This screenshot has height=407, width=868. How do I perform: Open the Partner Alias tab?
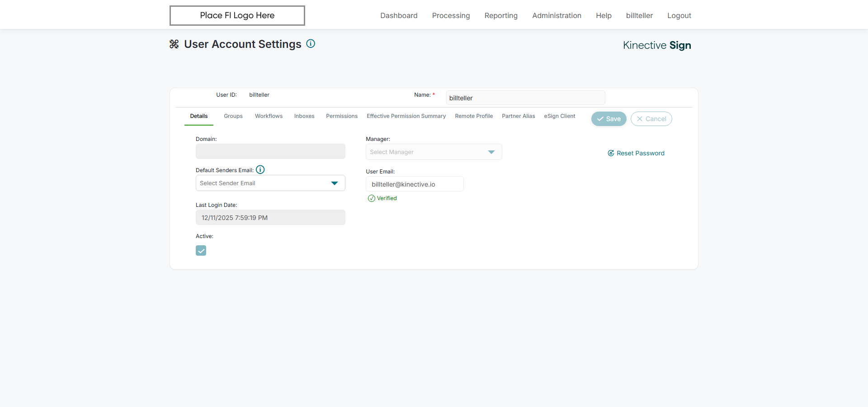[x=519, y=116]
